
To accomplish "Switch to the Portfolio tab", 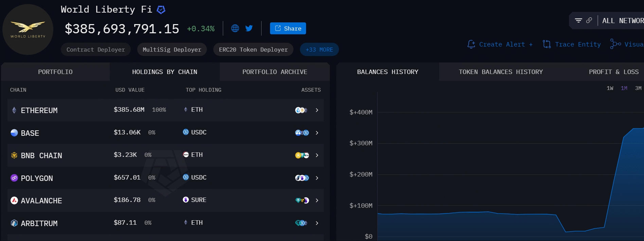I will pos(55,72).
